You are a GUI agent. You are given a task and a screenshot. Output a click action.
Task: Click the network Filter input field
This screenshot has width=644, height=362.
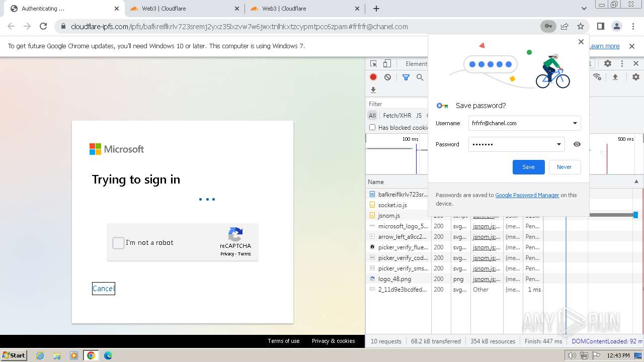pyautogui.click(x=397, y=104)
